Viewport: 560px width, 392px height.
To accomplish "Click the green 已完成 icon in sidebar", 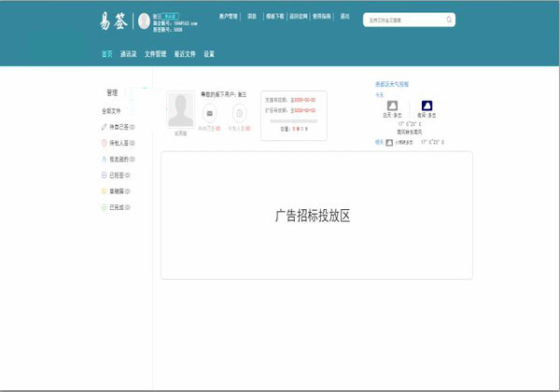I will 104,207.
